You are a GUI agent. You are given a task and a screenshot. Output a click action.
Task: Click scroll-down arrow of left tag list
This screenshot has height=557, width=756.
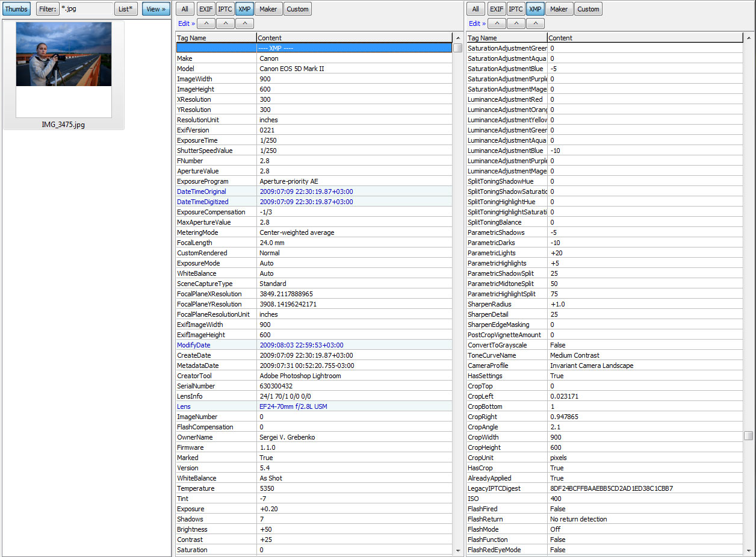(x=458, y=550)
